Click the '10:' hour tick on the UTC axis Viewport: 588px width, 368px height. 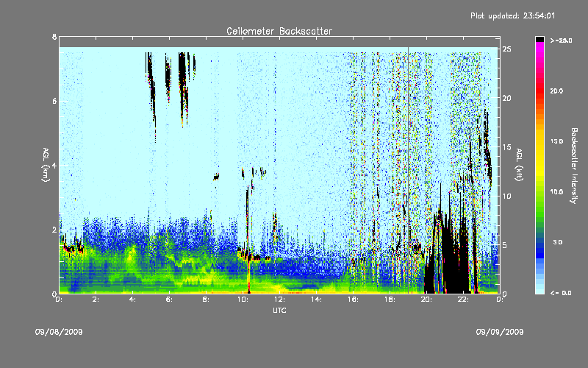click(243, 300)
